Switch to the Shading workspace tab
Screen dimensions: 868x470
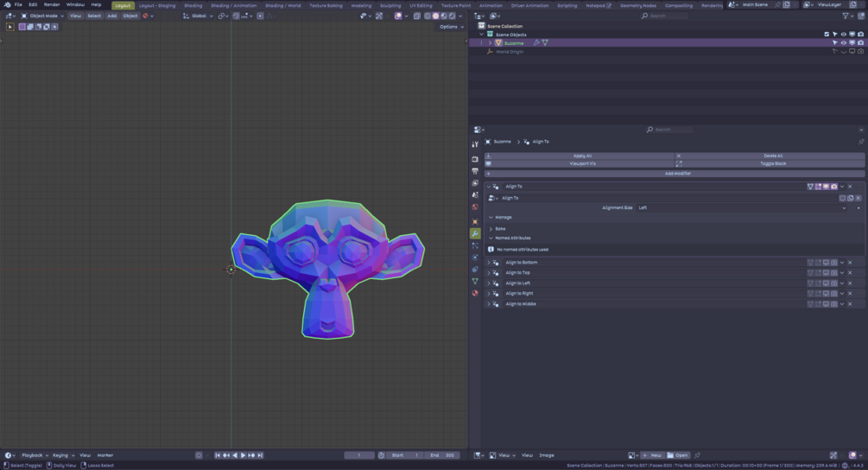tap(193, 5)
